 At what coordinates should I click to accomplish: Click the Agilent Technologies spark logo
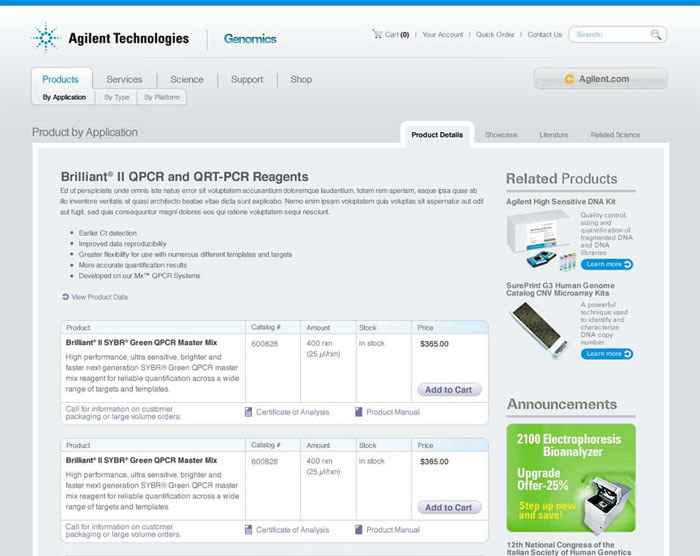coord(46,38)
